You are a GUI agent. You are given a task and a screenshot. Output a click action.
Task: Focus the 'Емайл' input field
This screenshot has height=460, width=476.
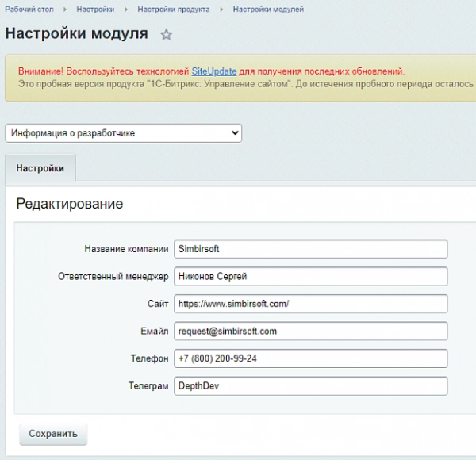[x=310, y=331]
